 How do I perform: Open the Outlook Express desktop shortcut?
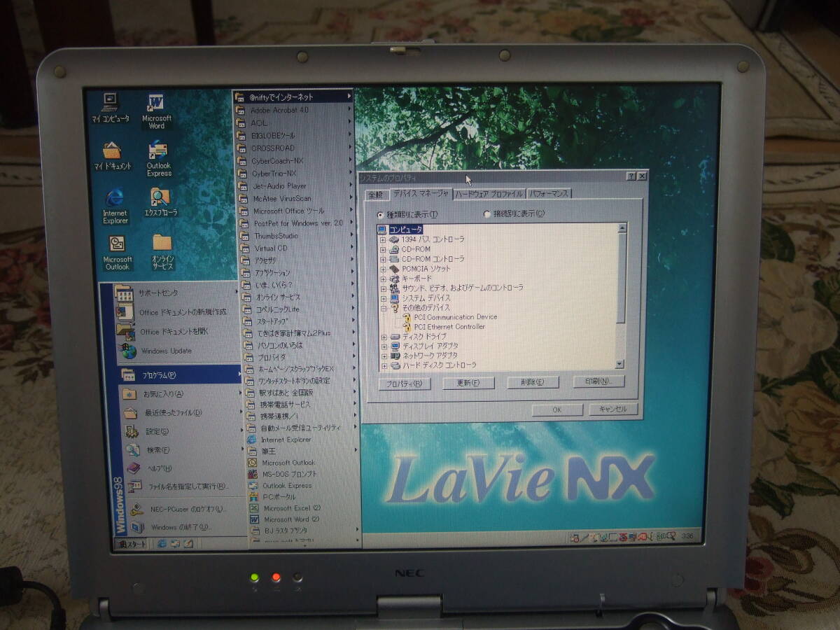click(159, 160)
